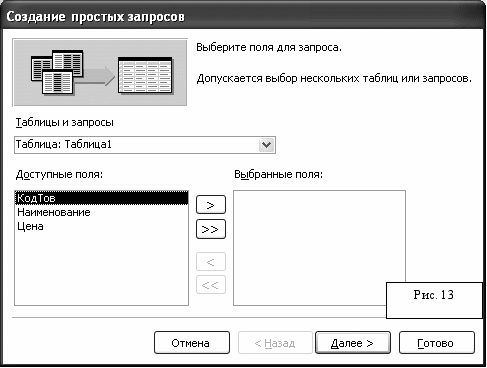Add all fields with double arrow button

click(x=211, y=229)
